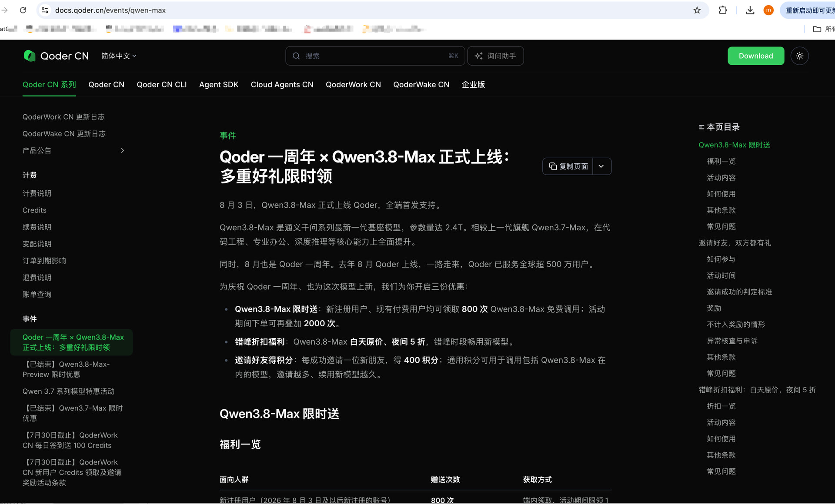
Task: Jump to Qwen3.8-Max 限时送 in page contents
Action: click(x=734, y=145)
